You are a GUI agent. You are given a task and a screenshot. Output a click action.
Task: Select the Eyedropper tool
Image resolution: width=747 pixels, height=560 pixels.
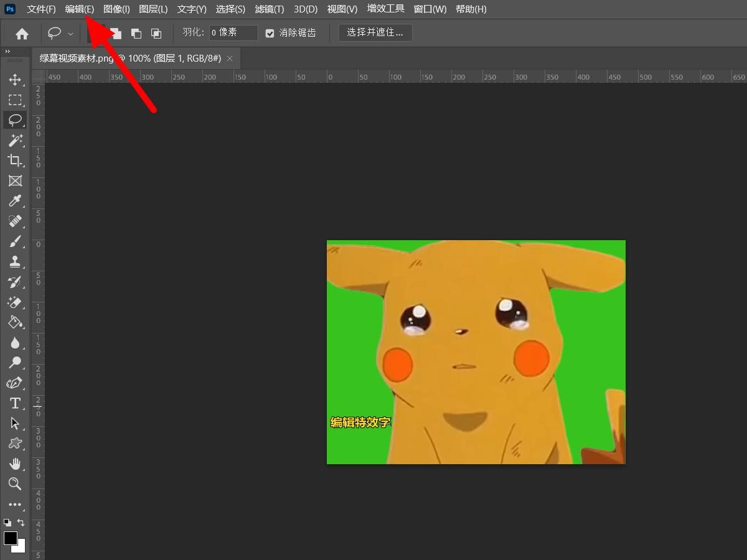16,201
